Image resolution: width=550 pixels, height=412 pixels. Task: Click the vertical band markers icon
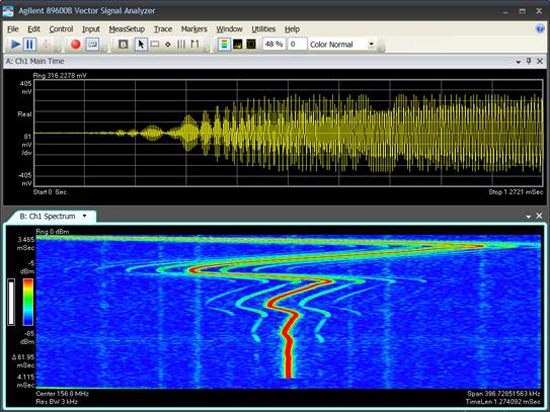(181, 44)
